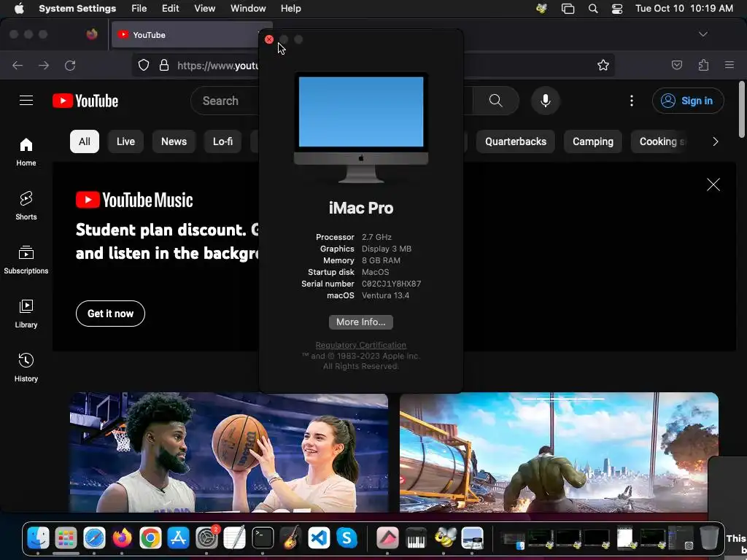Screen dimensions: 747x560
Task: Open the Edit menu
Action: coord(170,9)
